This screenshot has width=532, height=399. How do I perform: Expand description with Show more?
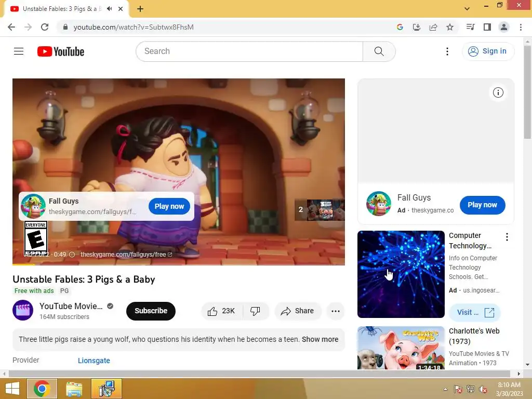click(x=320, y=339)
